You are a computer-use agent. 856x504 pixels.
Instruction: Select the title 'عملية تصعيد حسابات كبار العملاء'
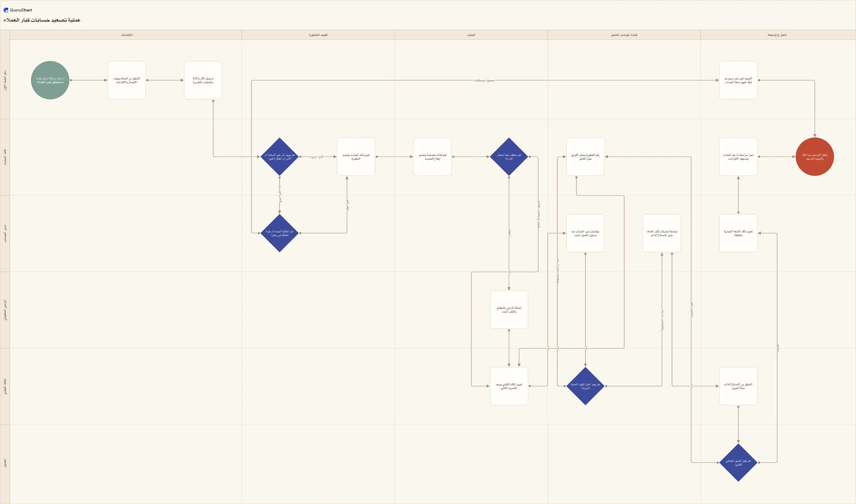[42, 20]
